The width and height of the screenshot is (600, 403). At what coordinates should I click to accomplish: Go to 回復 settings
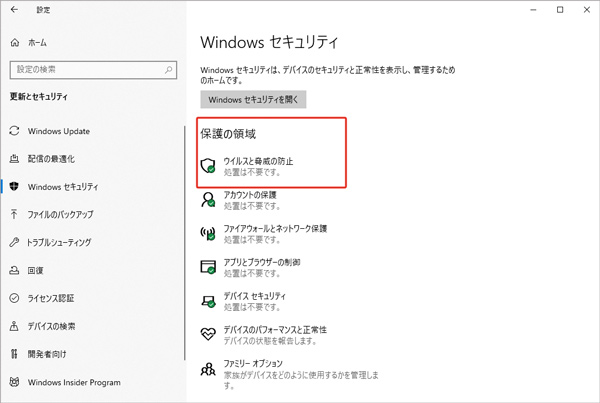pos(36,270)
